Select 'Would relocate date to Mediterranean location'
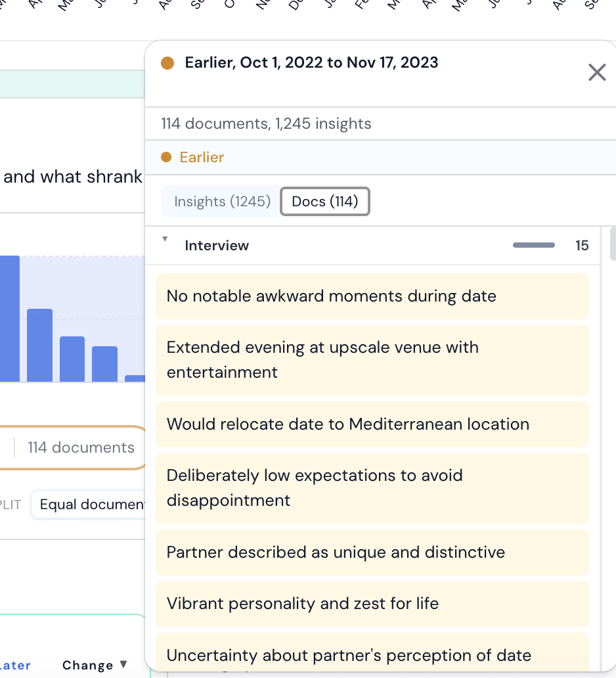This screenshot has height=678, width=616. (372, 424)
